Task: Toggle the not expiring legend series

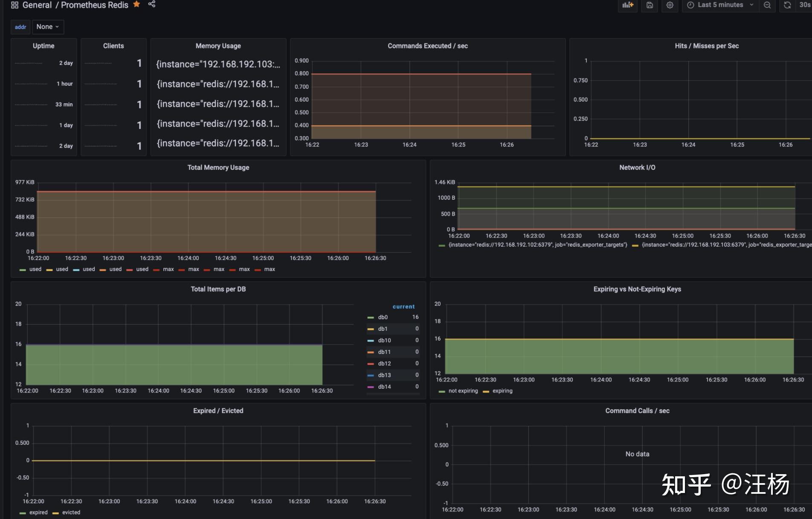Action: coord(463,391)
